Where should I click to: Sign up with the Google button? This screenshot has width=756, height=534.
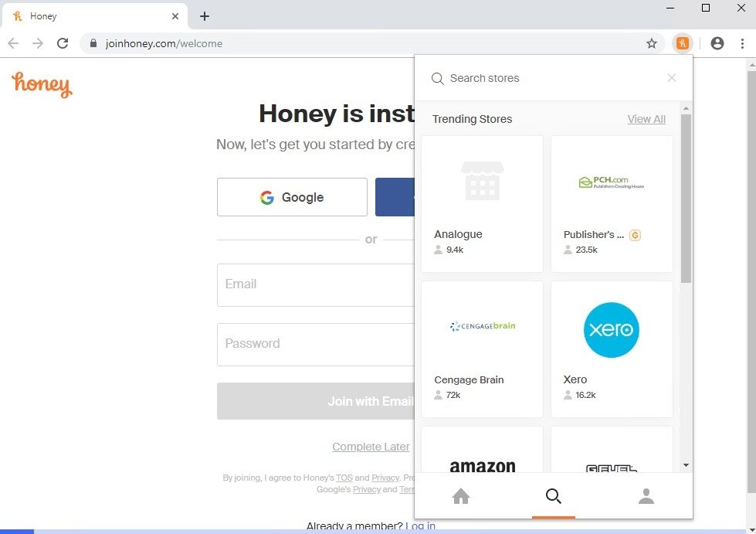tap(292, 197)
